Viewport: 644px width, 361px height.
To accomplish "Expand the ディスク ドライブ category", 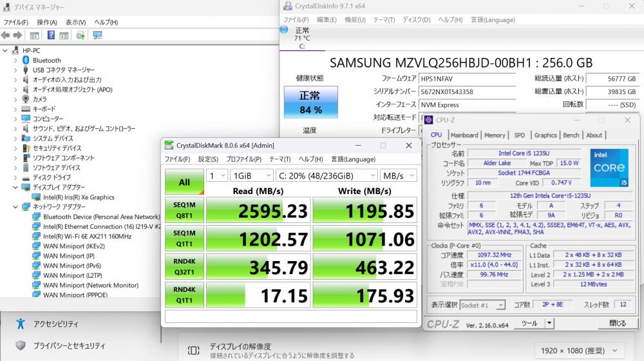I will 15,178.
